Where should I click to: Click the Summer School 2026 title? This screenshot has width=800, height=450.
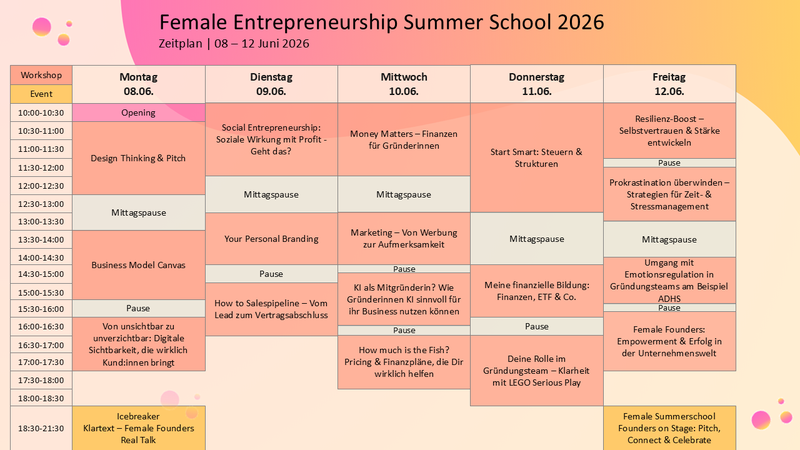pos(382,22)
